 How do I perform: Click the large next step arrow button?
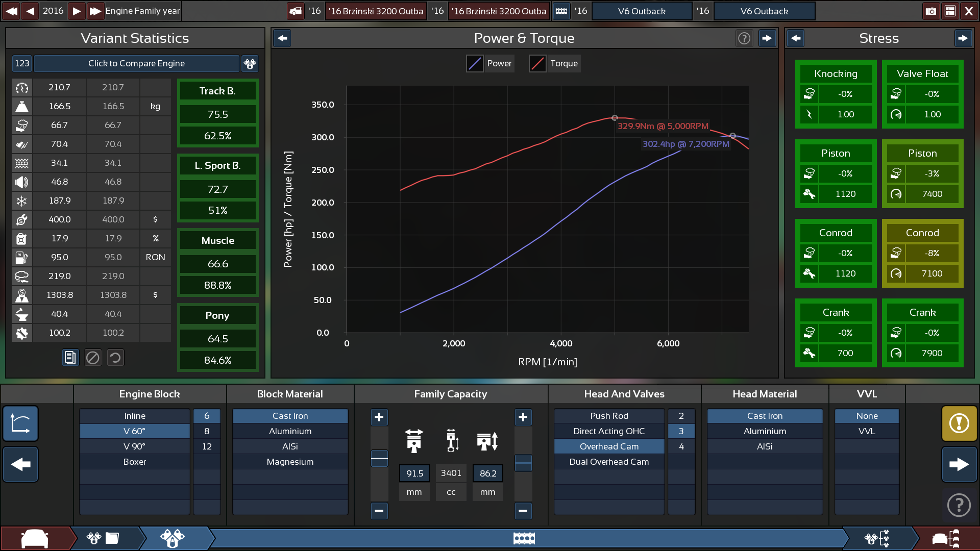point(959,464)
